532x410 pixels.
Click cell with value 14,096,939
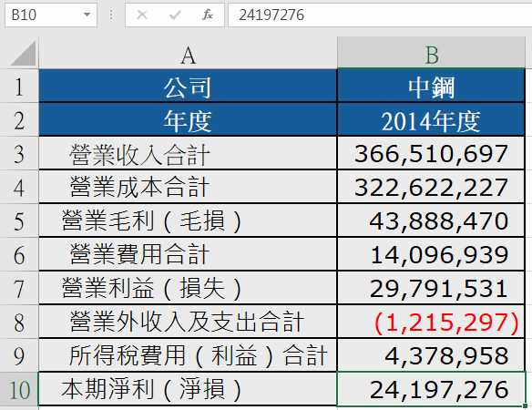click(x=431, y=254)
